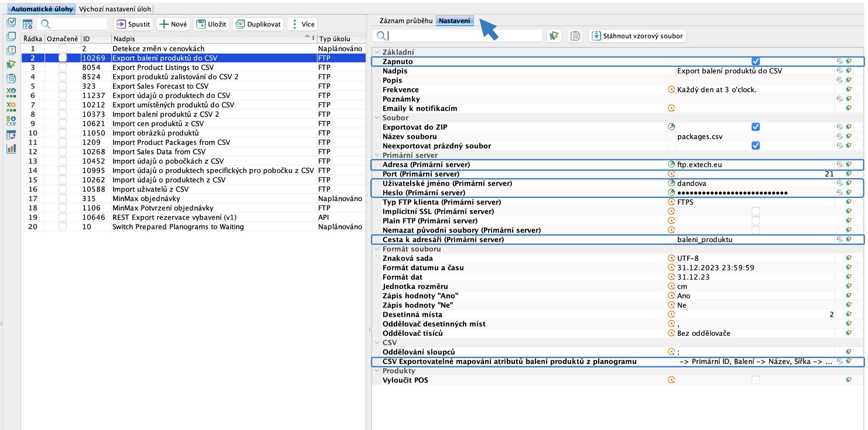The height and width of the screenshot is (430, 868).
Task: Collapse the Produkty section
Action: (377, 370)
